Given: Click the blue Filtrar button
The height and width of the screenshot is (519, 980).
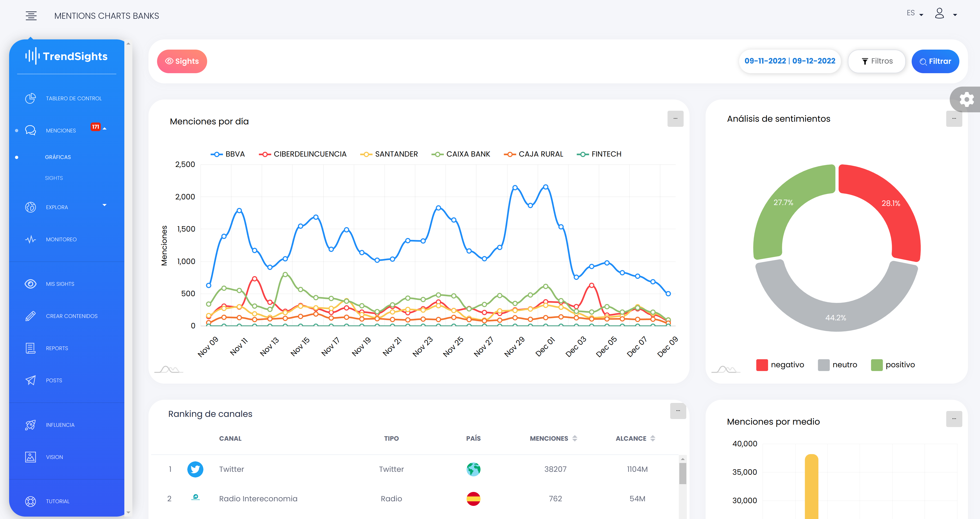Looking at the screenshot, I should click(935, 61).
